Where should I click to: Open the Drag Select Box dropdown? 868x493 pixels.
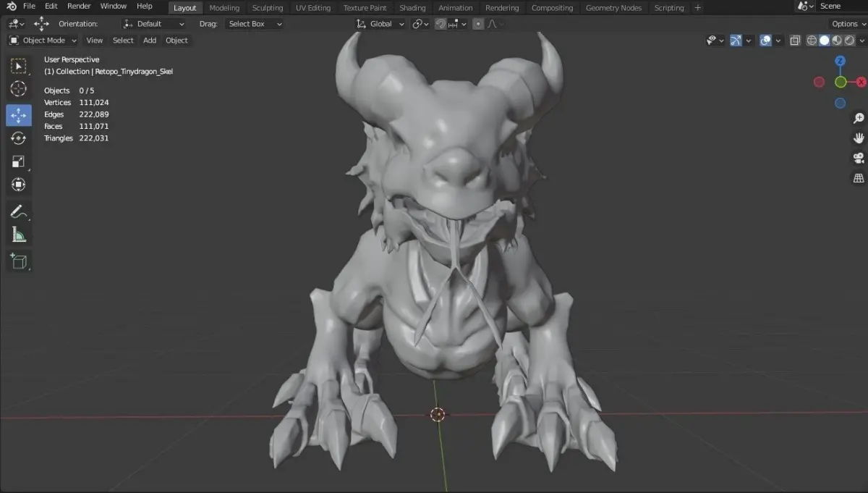click(254, 24)
